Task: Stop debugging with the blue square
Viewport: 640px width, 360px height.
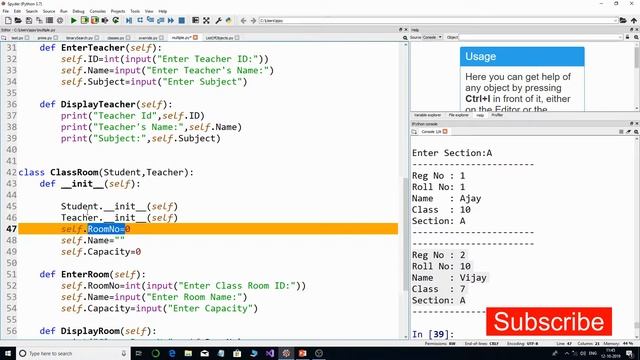Action: [182, 20]
